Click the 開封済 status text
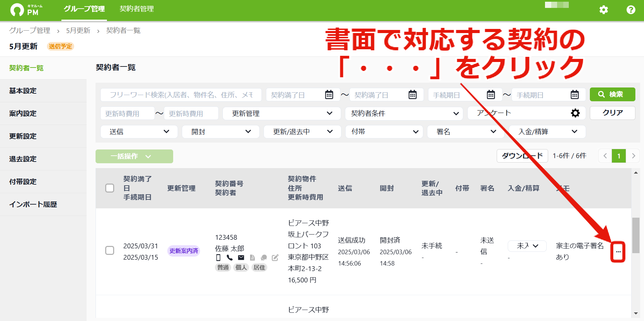 (390, 240)
